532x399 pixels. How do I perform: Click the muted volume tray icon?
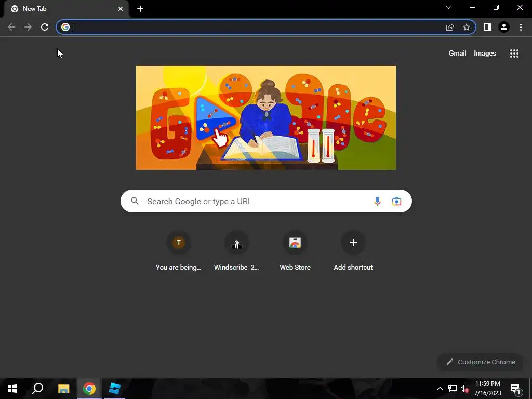[x=465, y=389]
